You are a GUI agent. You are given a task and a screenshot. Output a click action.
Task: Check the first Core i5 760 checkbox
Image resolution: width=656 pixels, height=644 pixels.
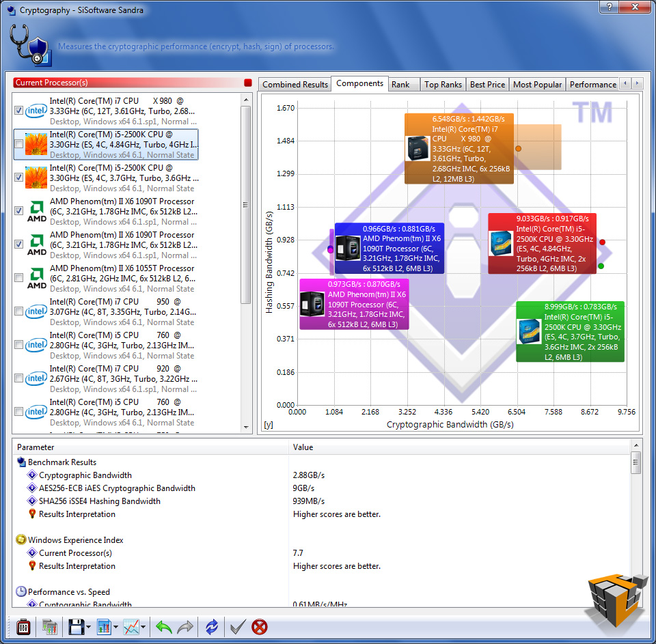pos(19,345)
